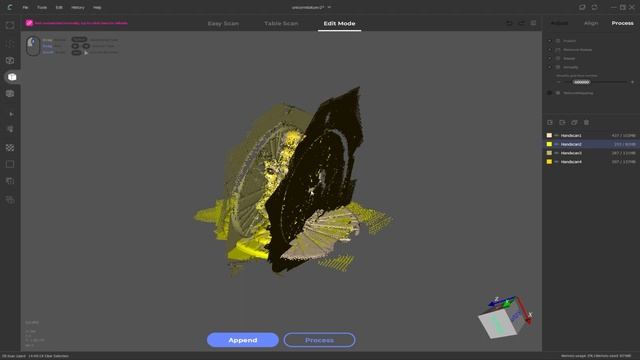Click the duplicate icon in the scan list toolbar

pyautogui.click(x=574, y=122)
